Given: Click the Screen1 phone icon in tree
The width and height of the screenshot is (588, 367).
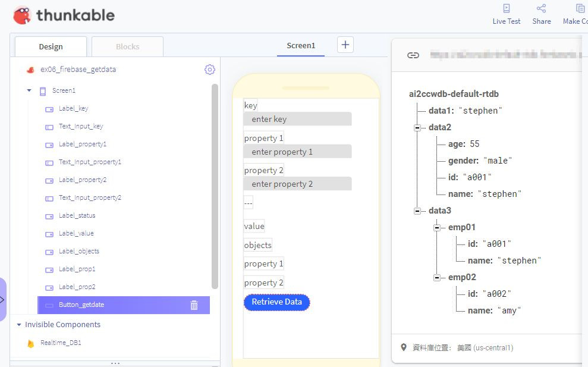Looking at the screenshot, I should (x=43, y=91).
